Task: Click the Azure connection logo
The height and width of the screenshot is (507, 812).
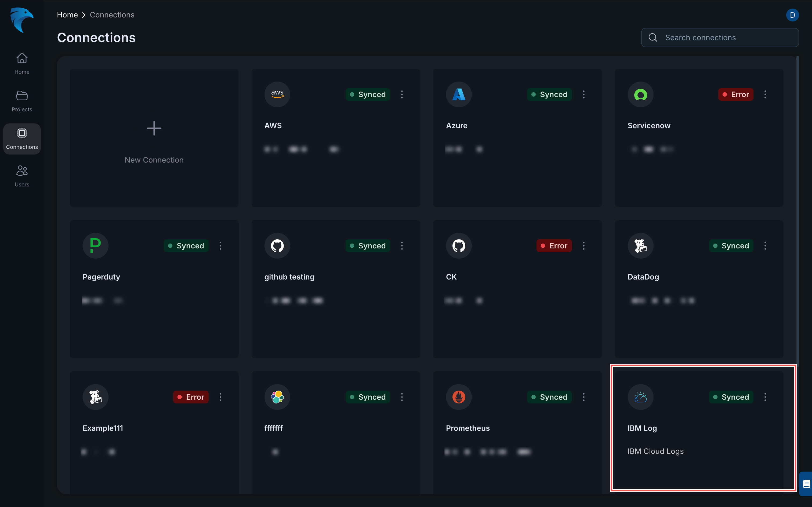Action: (458, 94)
